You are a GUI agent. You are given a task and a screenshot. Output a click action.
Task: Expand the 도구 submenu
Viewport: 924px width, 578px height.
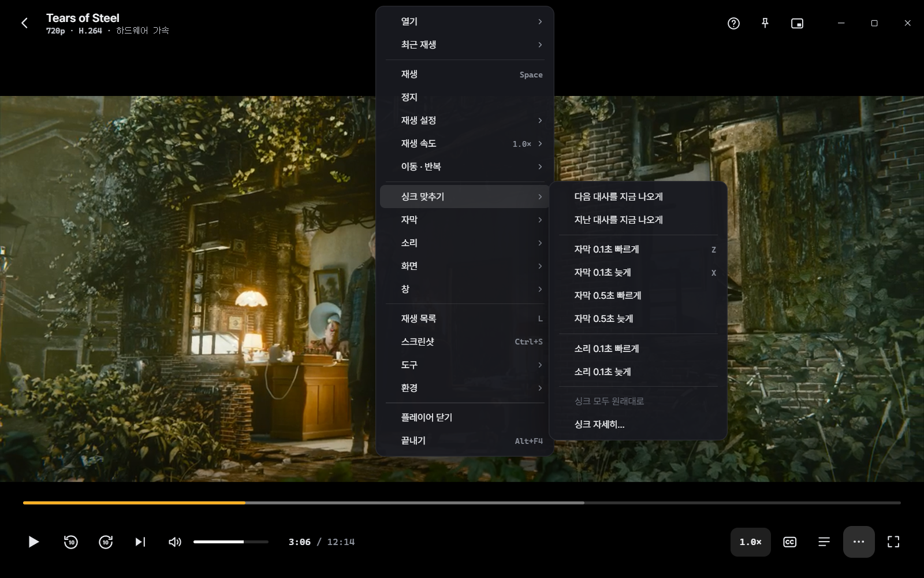point(465,365)
